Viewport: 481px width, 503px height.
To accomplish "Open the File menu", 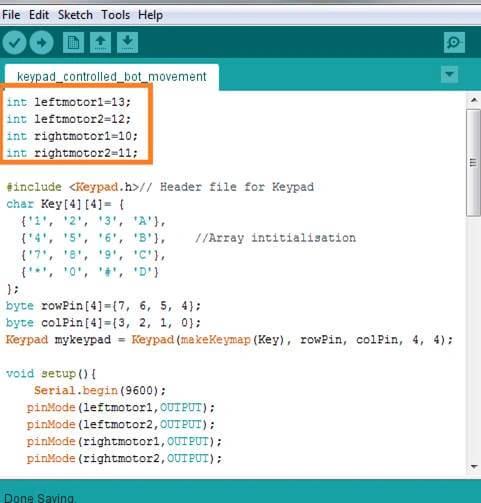I will click(11, 15).
